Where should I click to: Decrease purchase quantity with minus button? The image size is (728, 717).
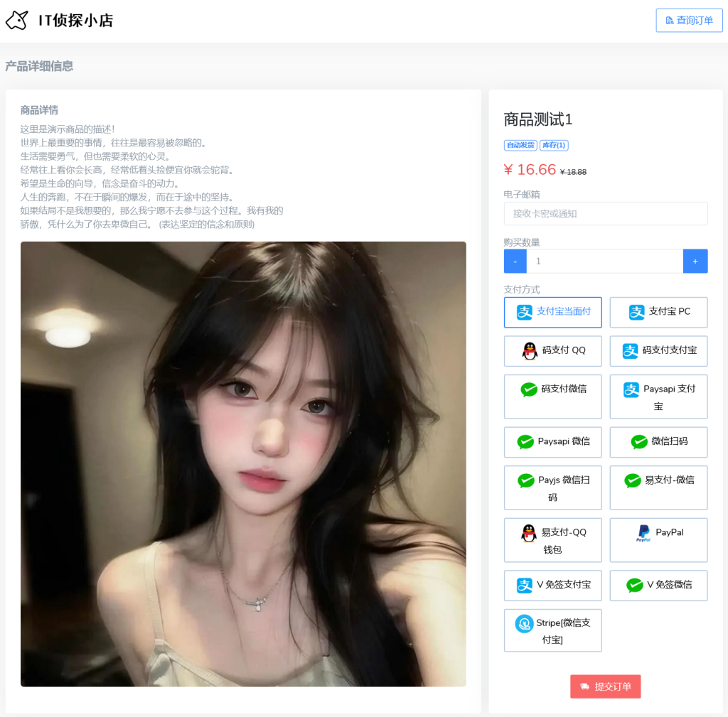(515, 262)
